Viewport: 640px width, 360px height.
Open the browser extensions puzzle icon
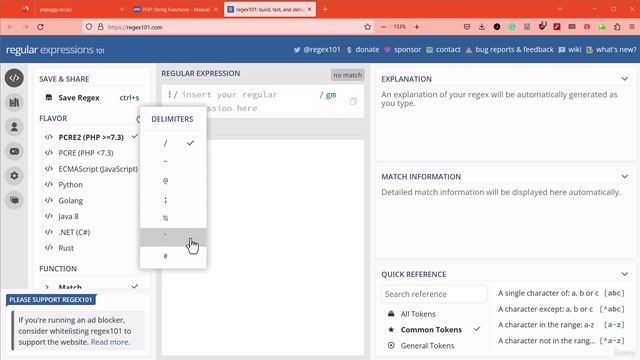coord(617,27)
